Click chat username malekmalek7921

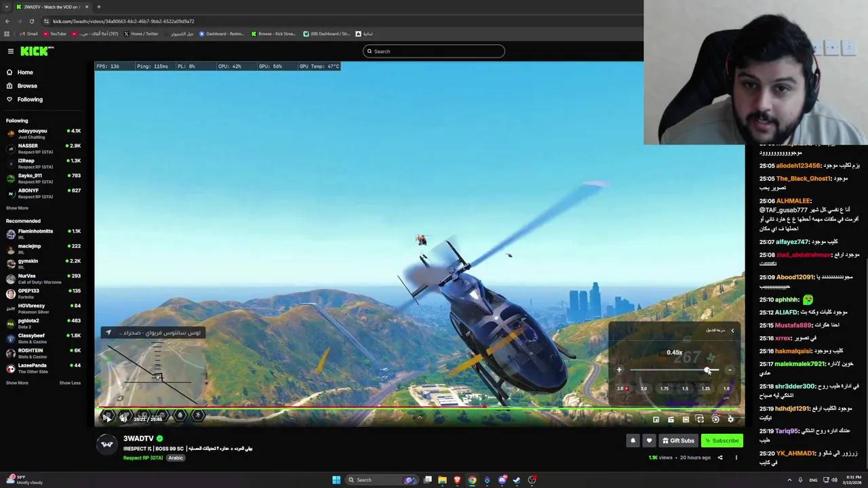click(800, 364)
